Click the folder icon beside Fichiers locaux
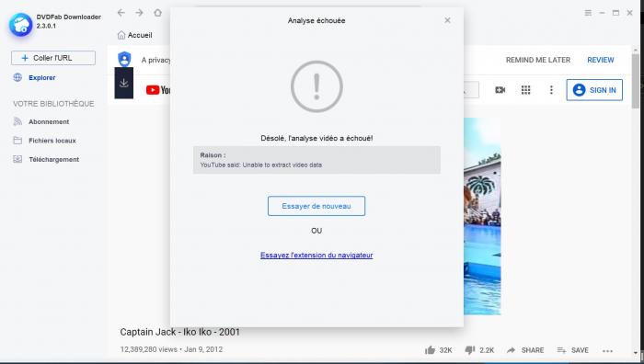The height and width of the screenshot is (364, 644). click(17, 141)
